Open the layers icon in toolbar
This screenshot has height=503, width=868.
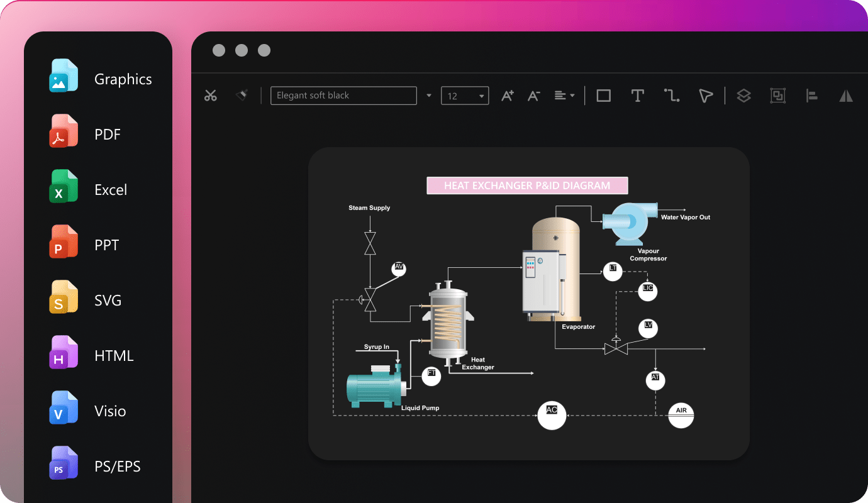pos(743,96)
